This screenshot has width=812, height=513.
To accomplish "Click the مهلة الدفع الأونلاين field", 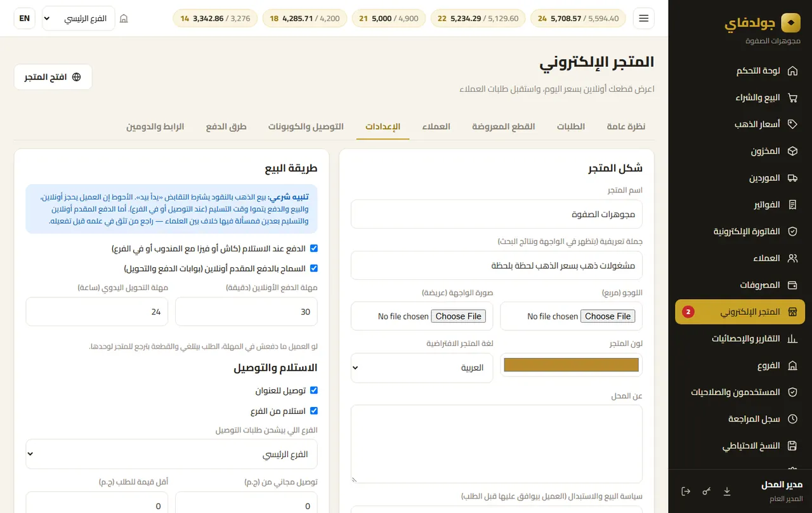I will click(246, 312).
